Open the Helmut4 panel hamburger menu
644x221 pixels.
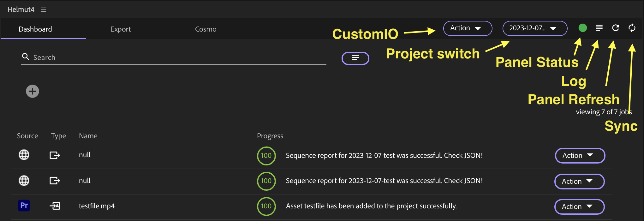coord(44,10)
